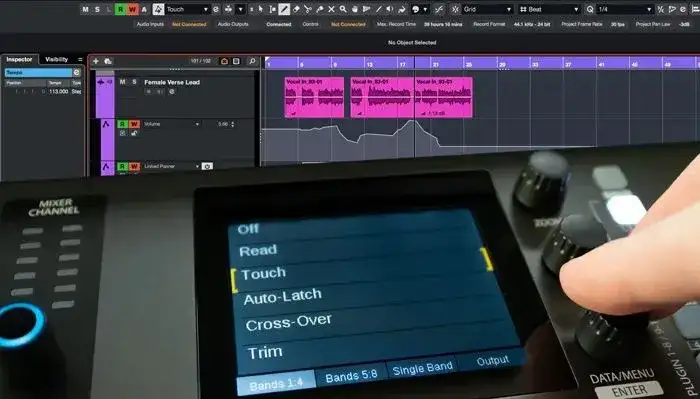Toggle global Write automation W button
The width and height of the screenshot is (700, 399).
pos(132,9)
